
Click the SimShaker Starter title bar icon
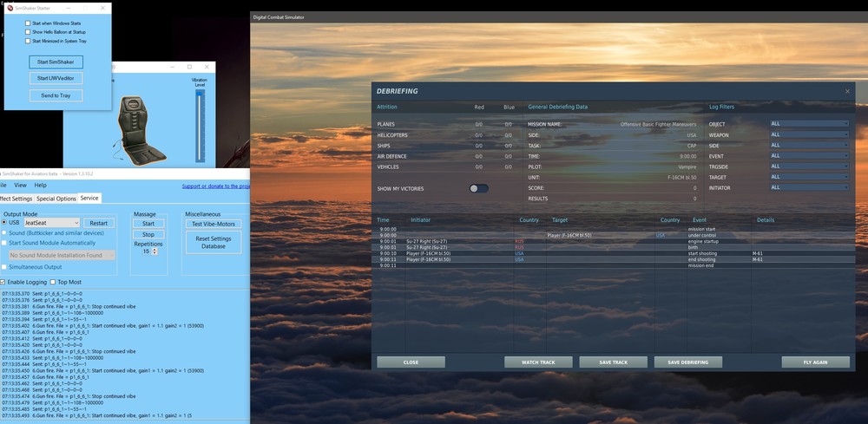tap(10, 9)
